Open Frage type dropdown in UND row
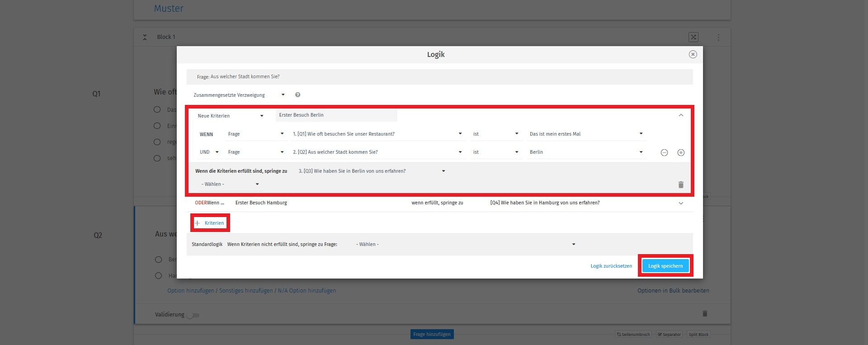This screenshot has height=345, width=868. (x=256, y=152)
